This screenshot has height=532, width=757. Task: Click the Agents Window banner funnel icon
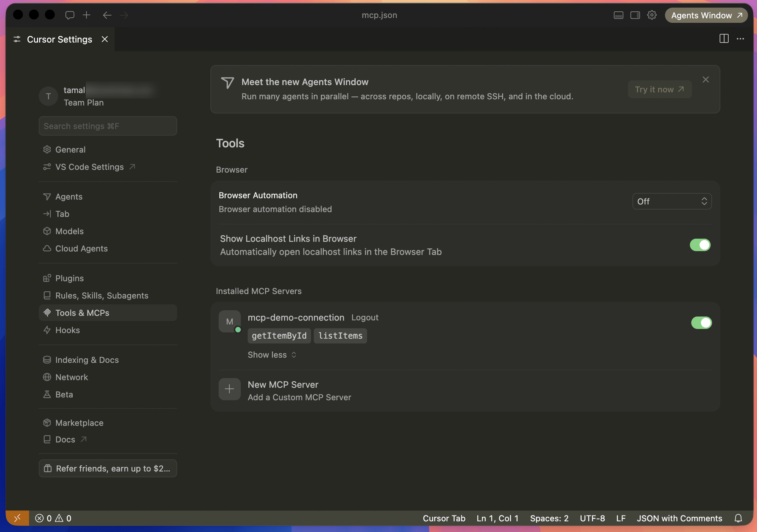(x=227, y=83)
